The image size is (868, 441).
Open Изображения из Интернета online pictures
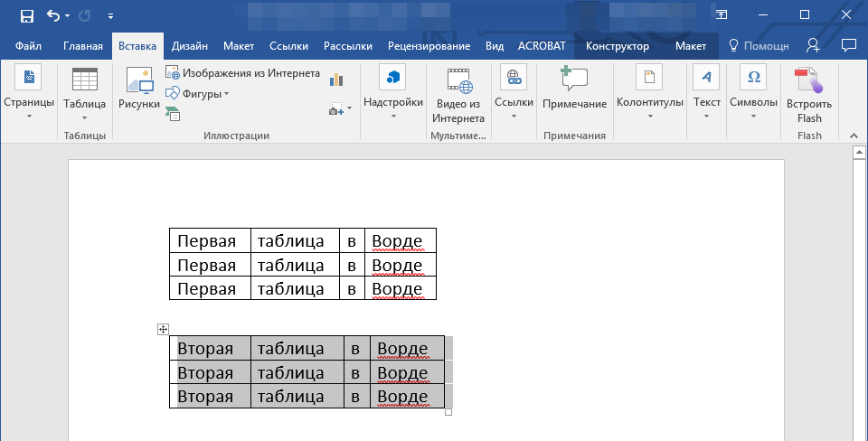click(242, 73)
